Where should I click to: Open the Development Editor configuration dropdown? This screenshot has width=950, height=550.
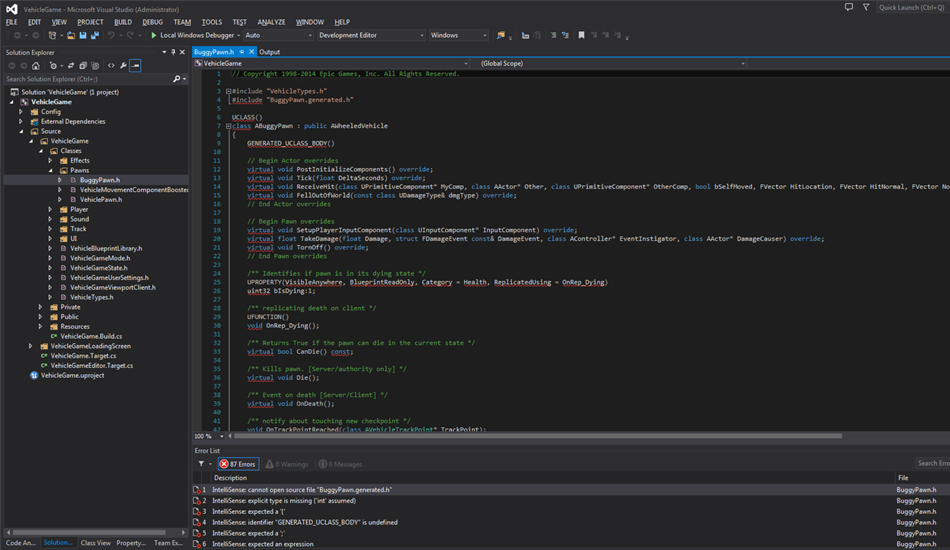[x=371, y=35]
